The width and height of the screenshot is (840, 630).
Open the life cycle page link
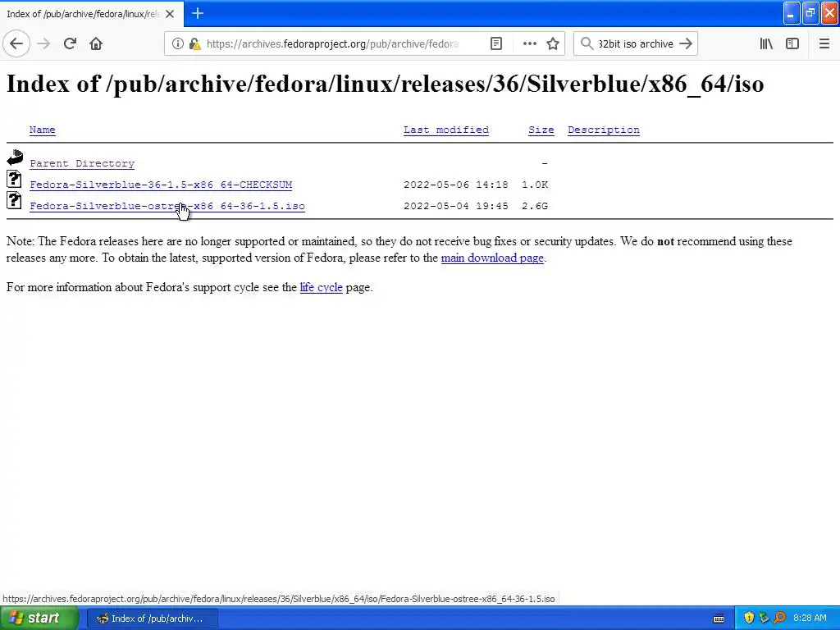[321, 287]
